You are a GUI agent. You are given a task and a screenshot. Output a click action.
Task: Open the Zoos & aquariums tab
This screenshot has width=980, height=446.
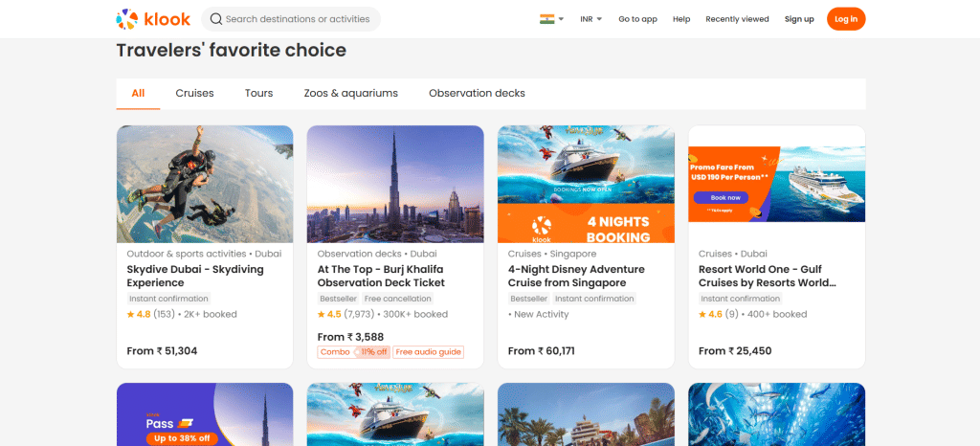point(350,93)
